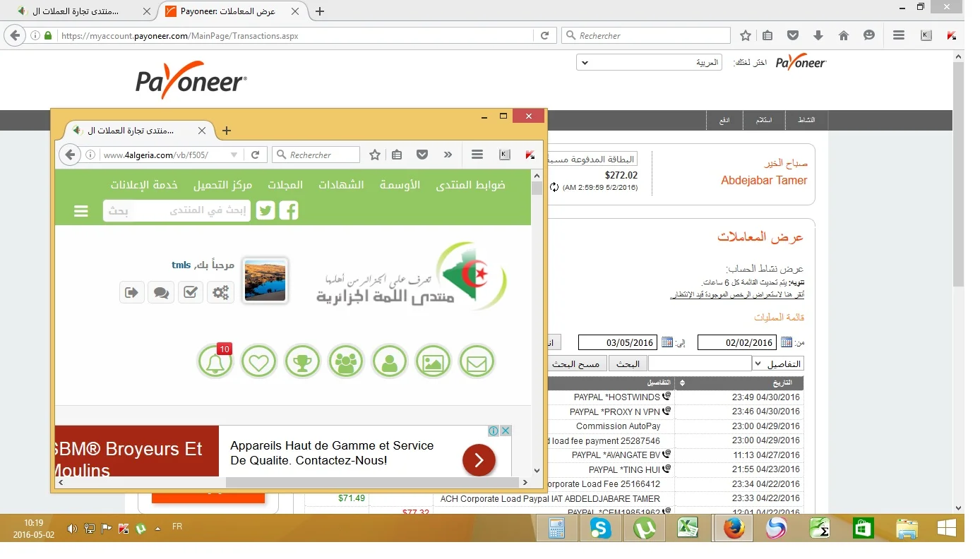Switch to the Payoneer عرض المعاملات tab

232,11
